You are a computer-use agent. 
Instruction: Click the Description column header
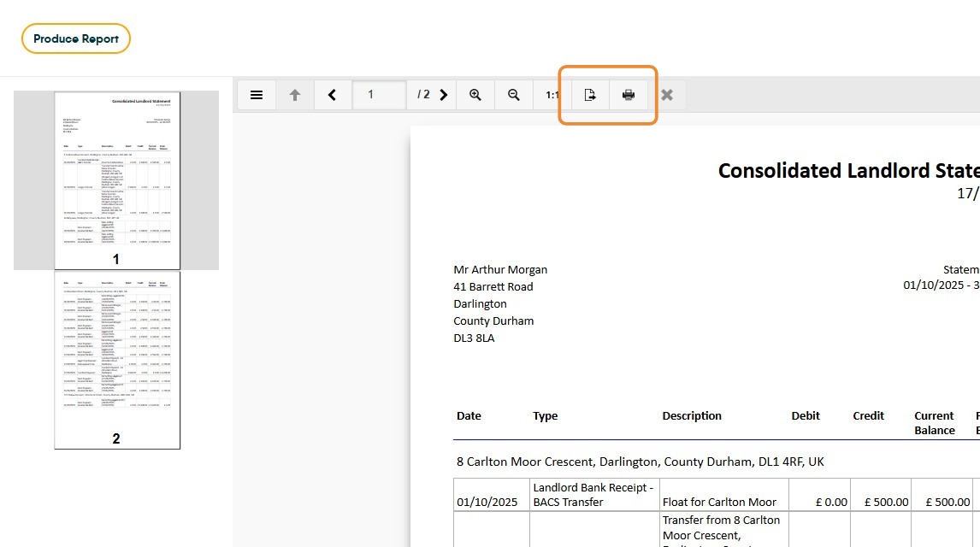(692, 416)
